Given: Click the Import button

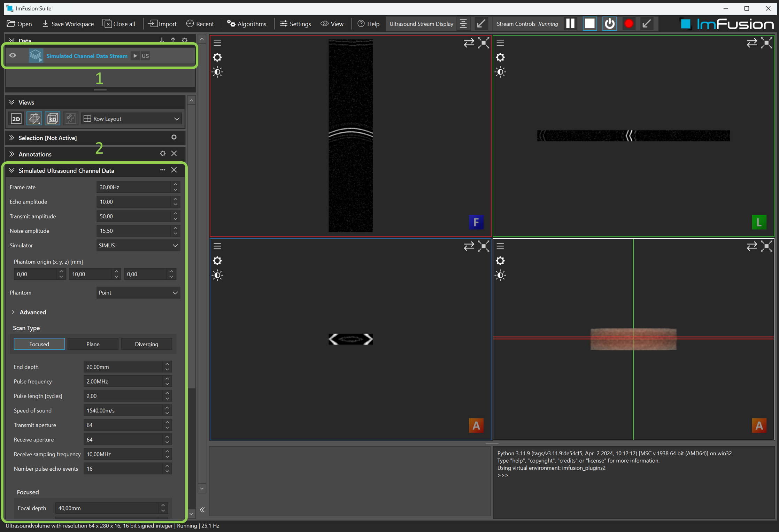Looking at the screenshot, I should coord(162,24).
